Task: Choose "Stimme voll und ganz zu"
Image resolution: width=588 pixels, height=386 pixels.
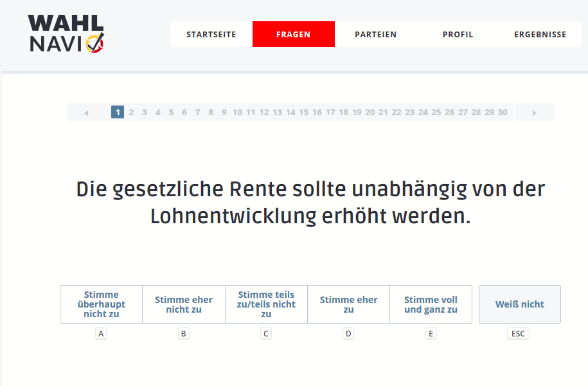Action: click(431, 304)
